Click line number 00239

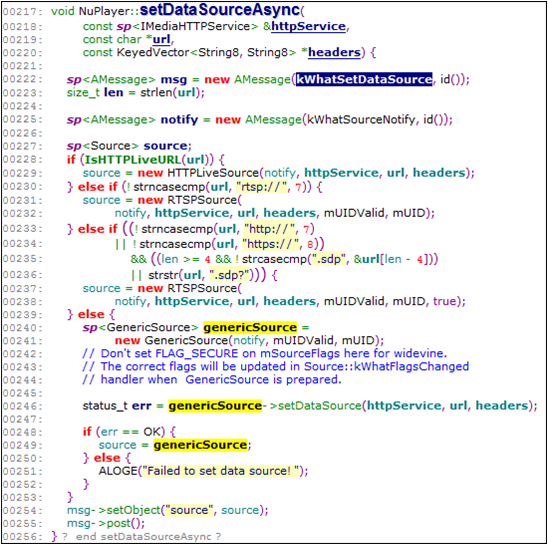tap(22, 315)
